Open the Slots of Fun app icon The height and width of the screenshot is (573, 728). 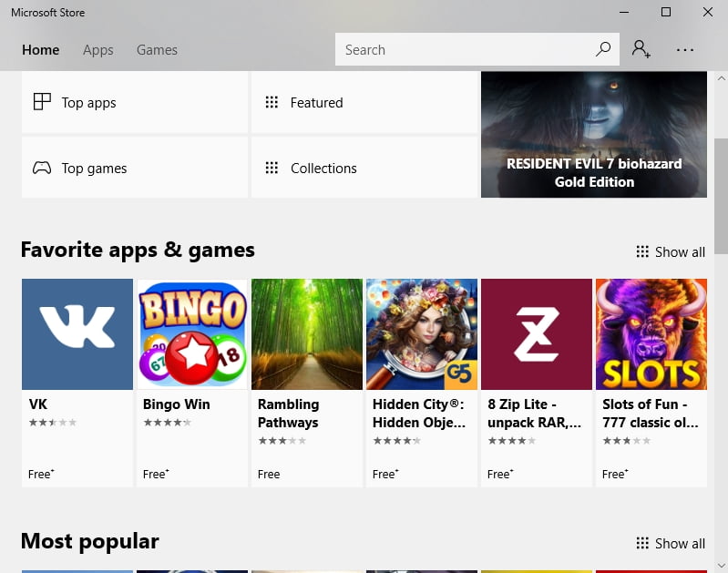click(x=651, y=333)
